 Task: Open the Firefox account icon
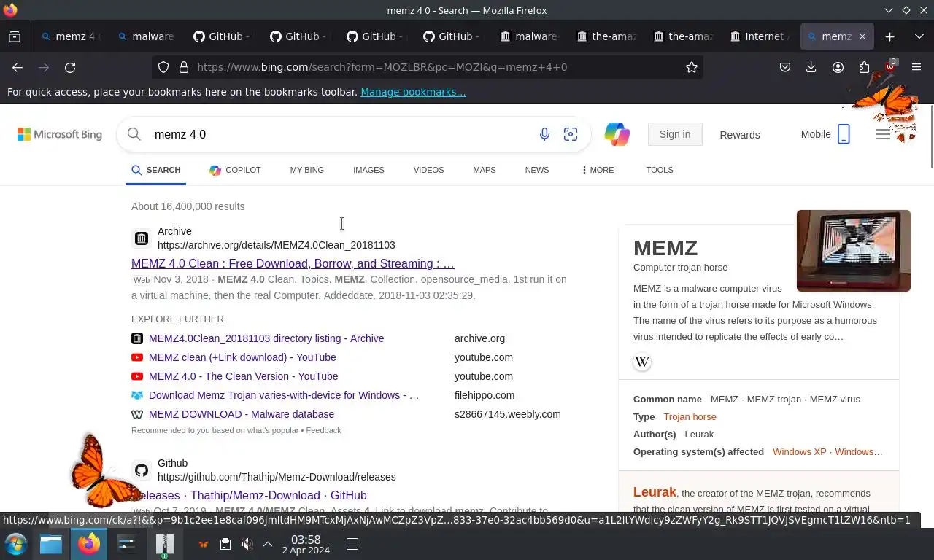pyautogui.click(x=838, y=67)
